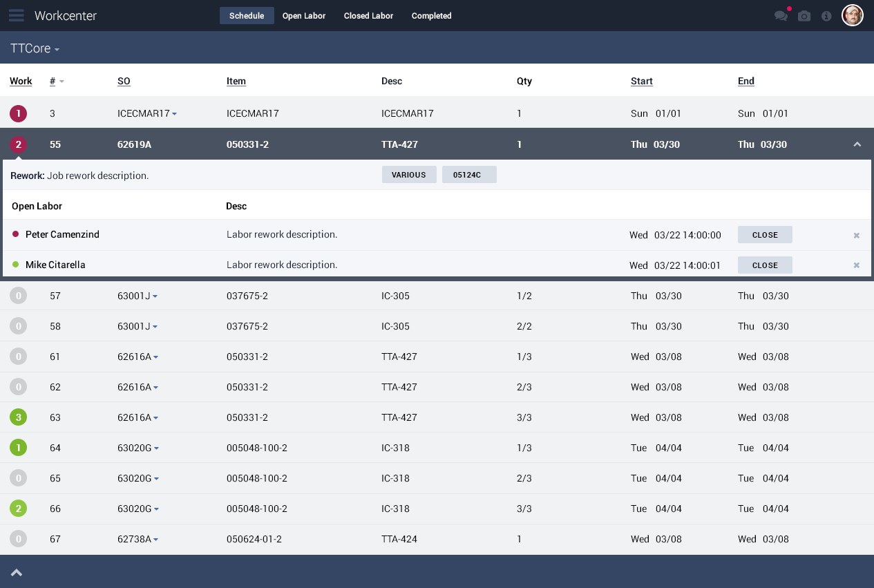Viewport: 874px width, 588px height.
Task: Click green work badge on row 63
Action: coord(19,417)
